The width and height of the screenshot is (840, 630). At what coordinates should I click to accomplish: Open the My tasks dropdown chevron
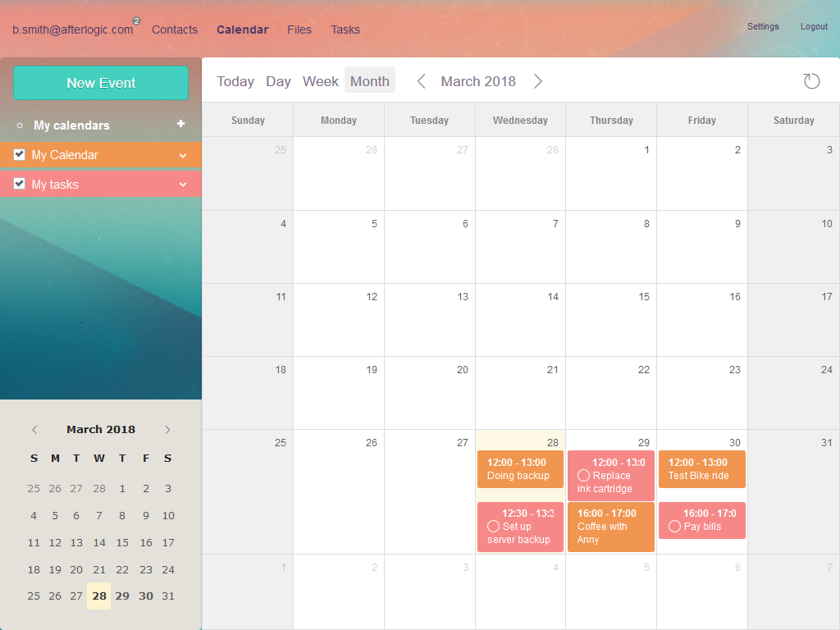183,185
